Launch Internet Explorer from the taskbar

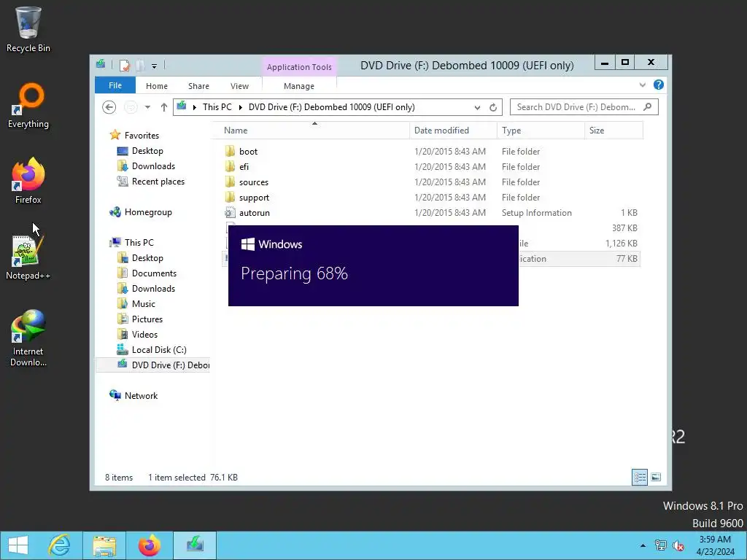pyautogui.click(x=59, y=545)
